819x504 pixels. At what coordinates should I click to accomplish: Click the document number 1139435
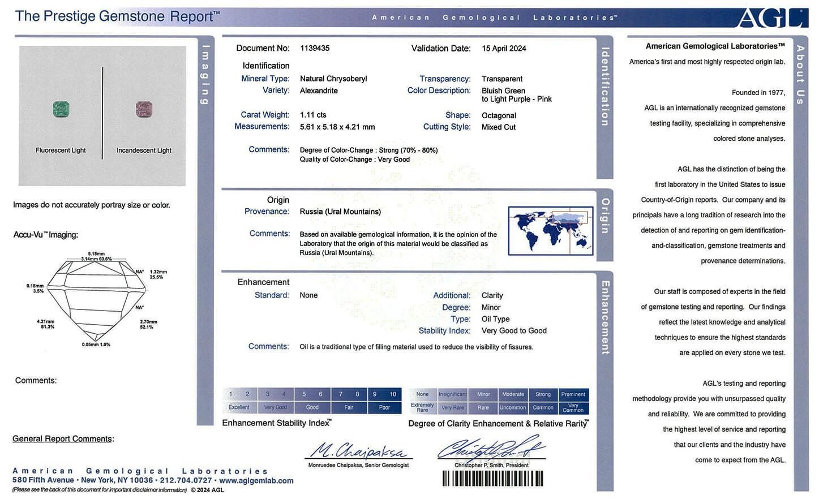(x=315, y=48)
